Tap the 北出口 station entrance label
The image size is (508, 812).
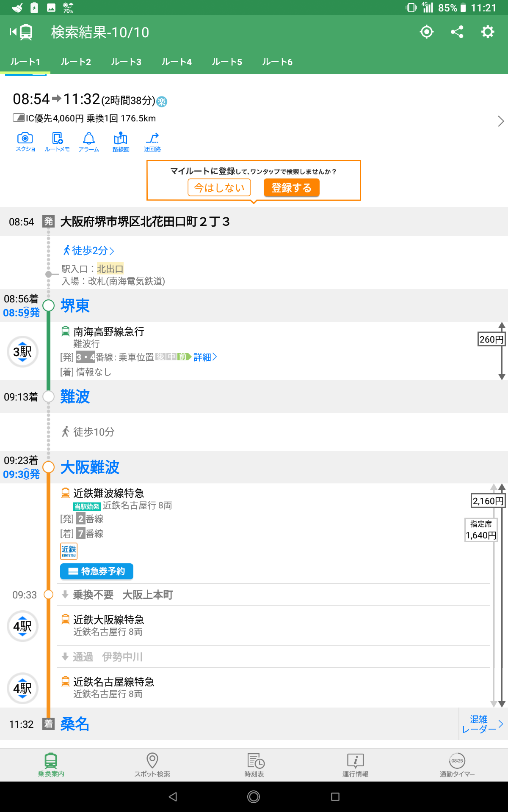pyautogui.click(x=110, y=269)
